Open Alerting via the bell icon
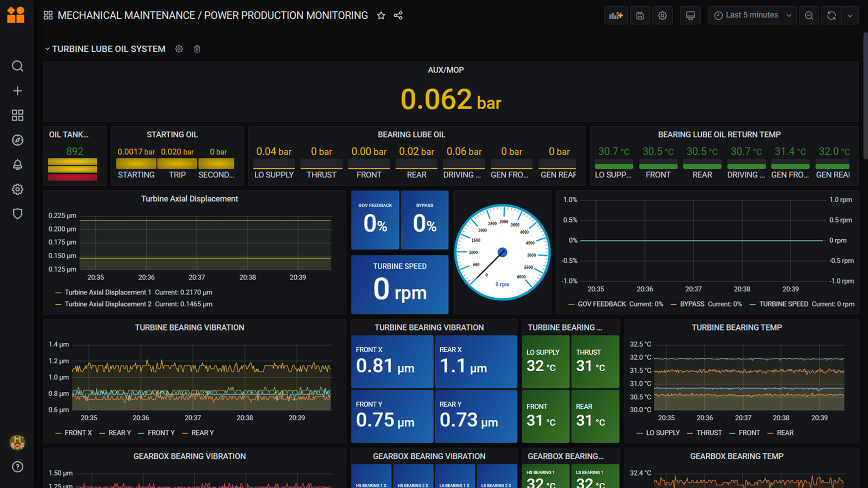Screen dimensions: 868x488 pos(17,164)
